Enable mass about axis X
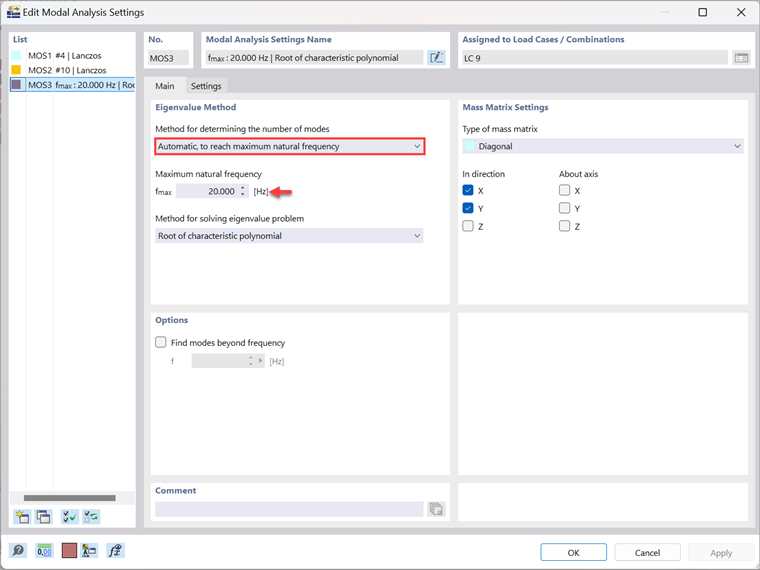 [564, 190]
